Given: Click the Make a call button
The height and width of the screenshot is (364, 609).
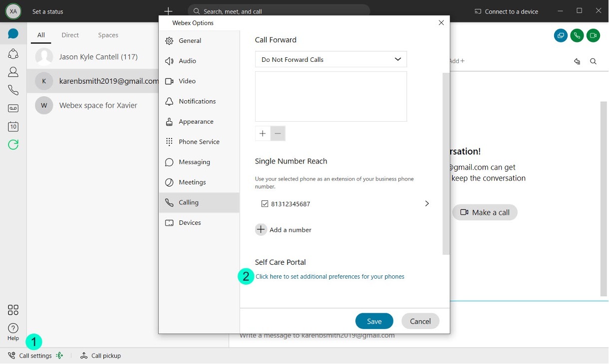Looking at the screenshot, I should pyautogui.click(x=485, y=212).
